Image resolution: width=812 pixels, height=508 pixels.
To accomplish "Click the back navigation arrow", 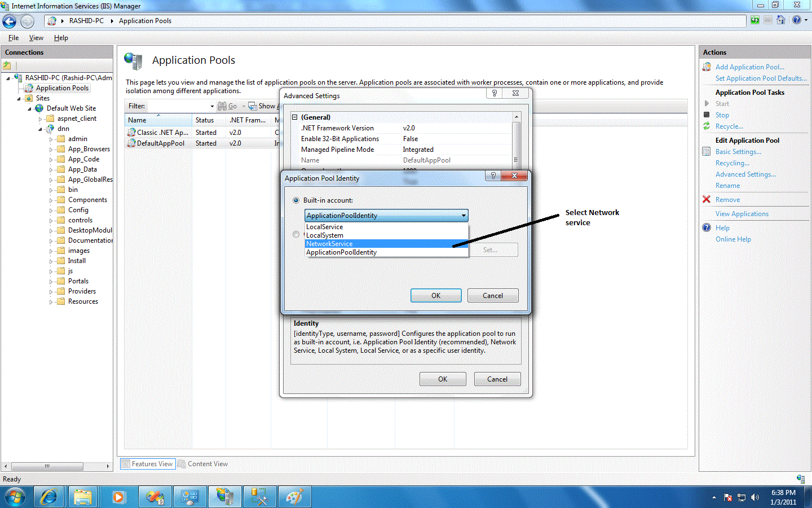I will pos(9,21).
